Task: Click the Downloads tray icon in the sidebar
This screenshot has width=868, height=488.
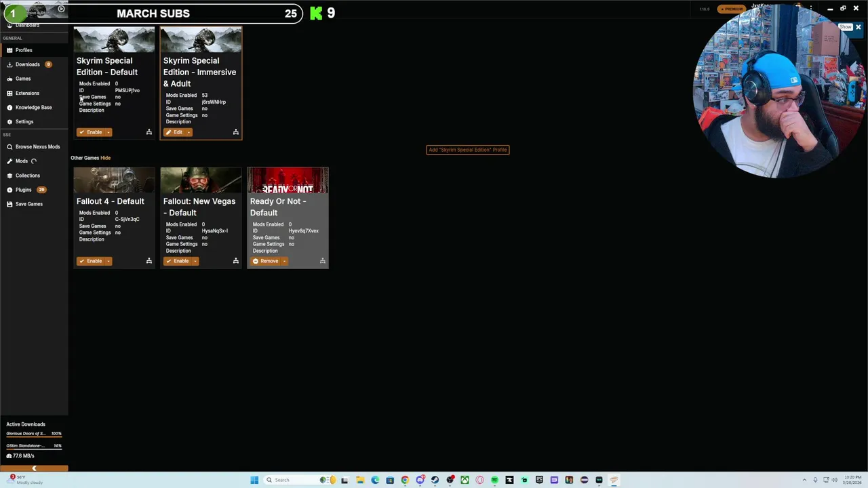Action: point(9,64)
